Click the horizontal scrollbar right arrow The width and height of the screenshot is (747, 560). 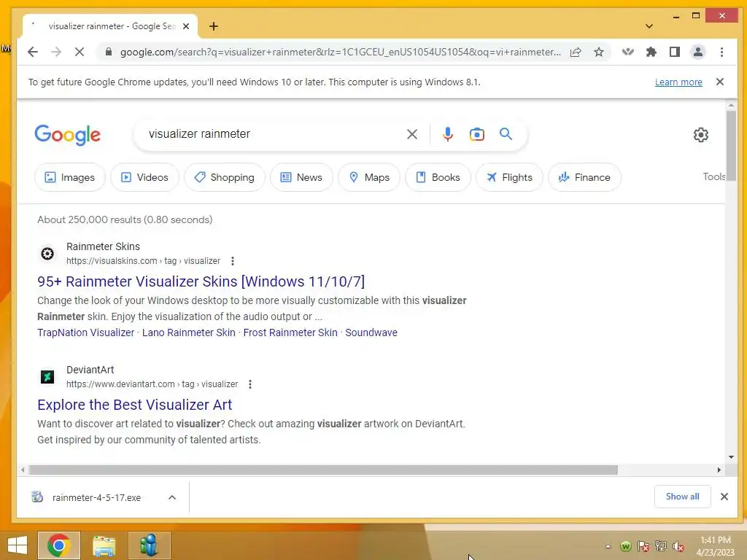tap(719, 470)
